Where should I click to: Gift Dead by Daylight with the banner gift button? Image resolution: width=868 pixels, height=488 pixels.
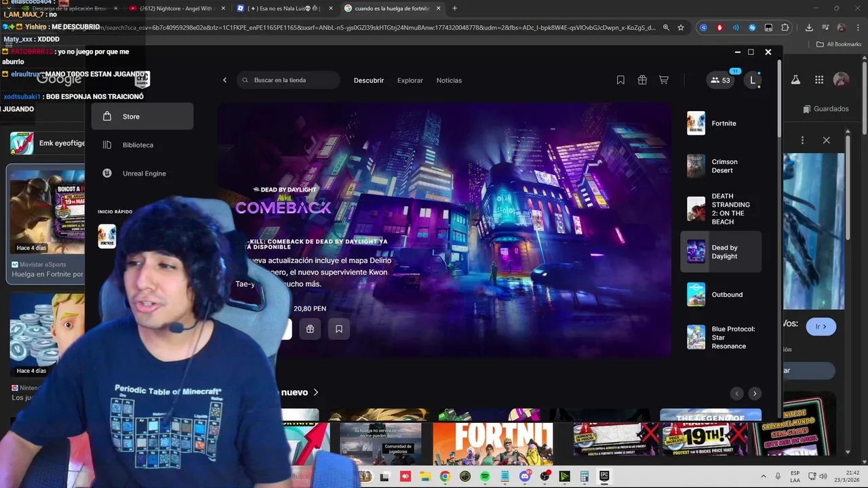310,329
